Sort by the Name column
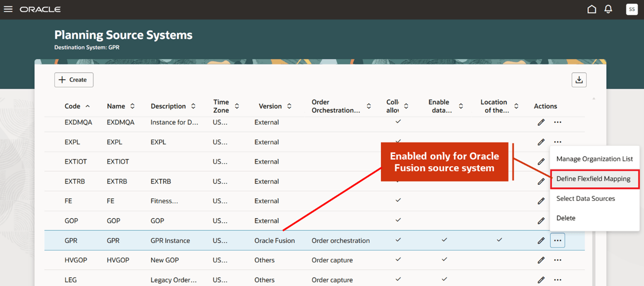This screenshot has height=286, width=644. tap(132, 106)
